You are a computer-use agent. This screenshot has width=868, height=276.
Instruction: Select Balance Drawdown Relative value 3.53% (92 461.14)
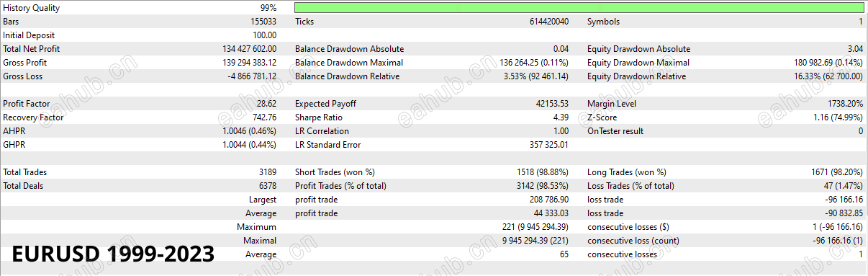point(535,76)
